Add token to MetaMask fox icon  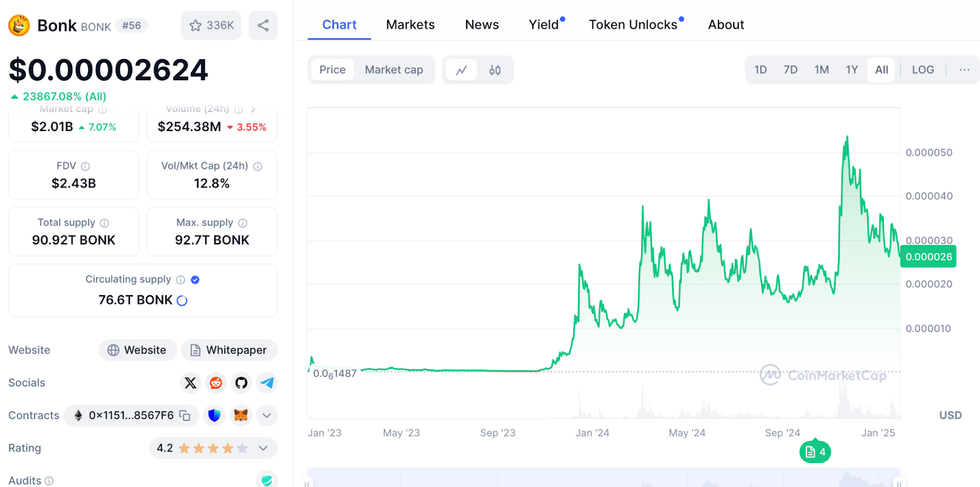241,415
